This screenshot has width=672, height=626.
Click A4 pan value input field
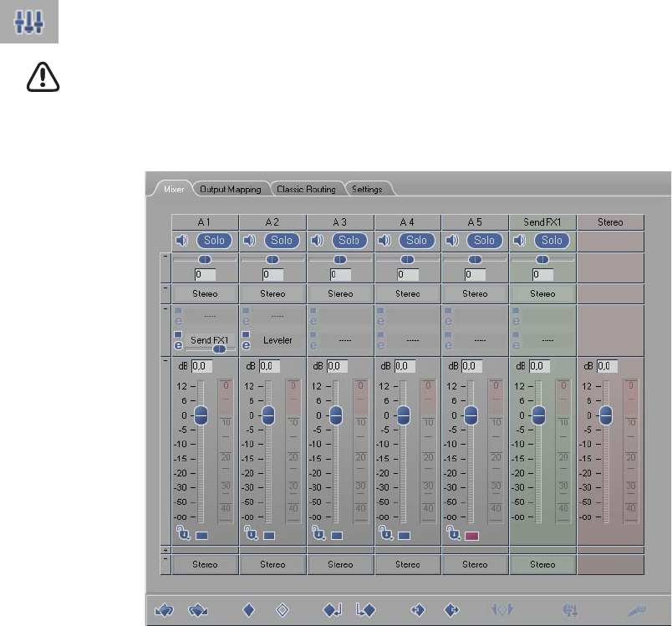tap(408, 275)
